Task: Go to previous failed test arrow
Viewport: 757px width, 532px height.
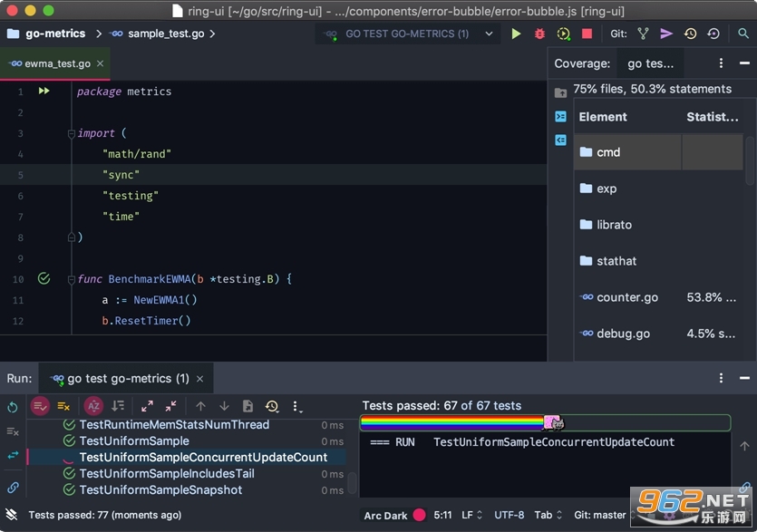Action: [201, 407]
